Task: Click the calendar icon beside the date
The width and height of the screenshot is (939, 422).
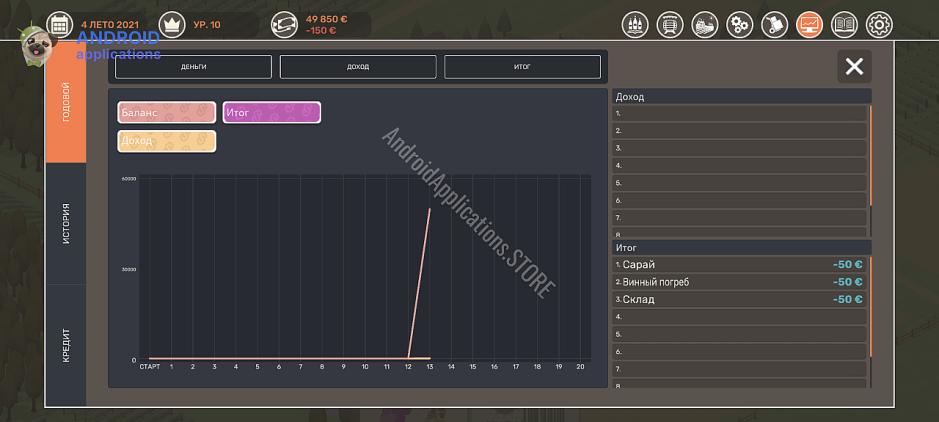Action: point(59,25)
